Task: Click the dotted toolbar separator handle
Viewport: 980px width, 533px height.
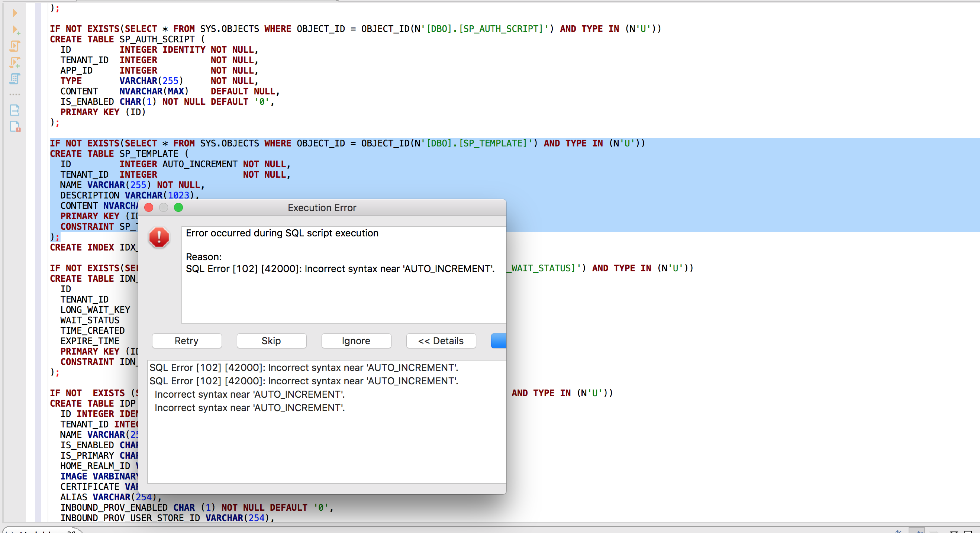Action: [15, 94]
